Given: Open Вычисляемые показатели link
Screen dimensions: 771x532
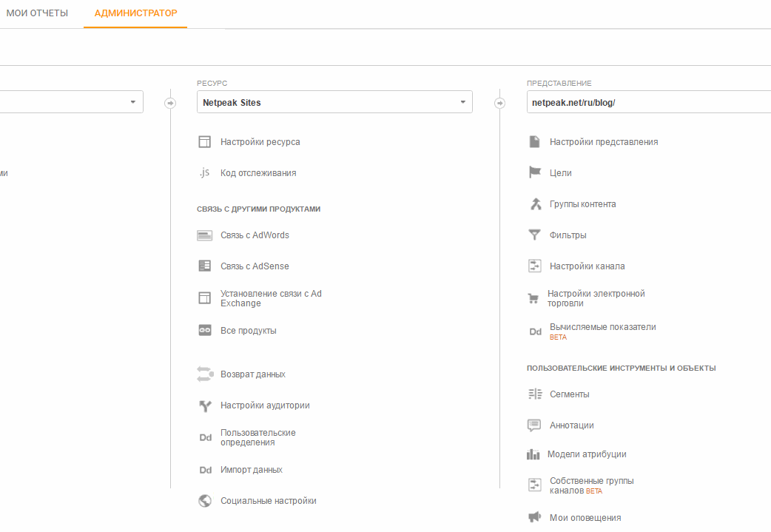Looking at the screenshot, I should pos(603,327).
